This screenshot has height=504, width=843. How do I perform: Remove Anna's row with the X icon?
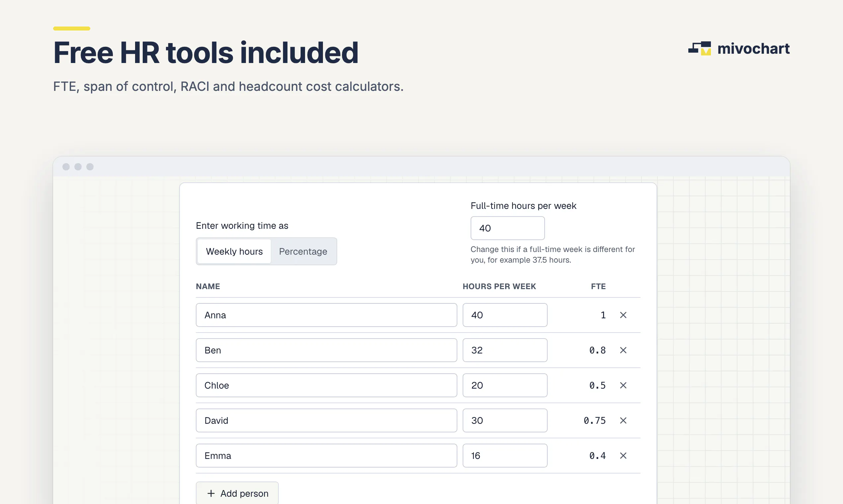(x=623, y=315)
